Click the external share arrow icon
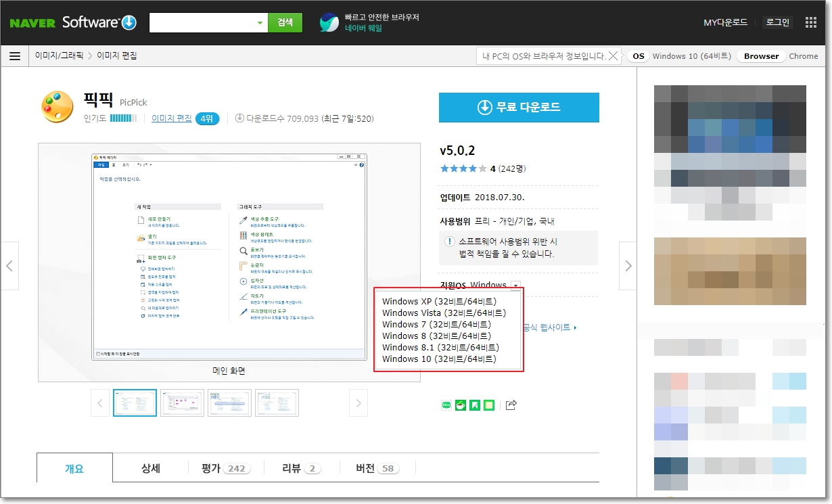 click(511, 405)
